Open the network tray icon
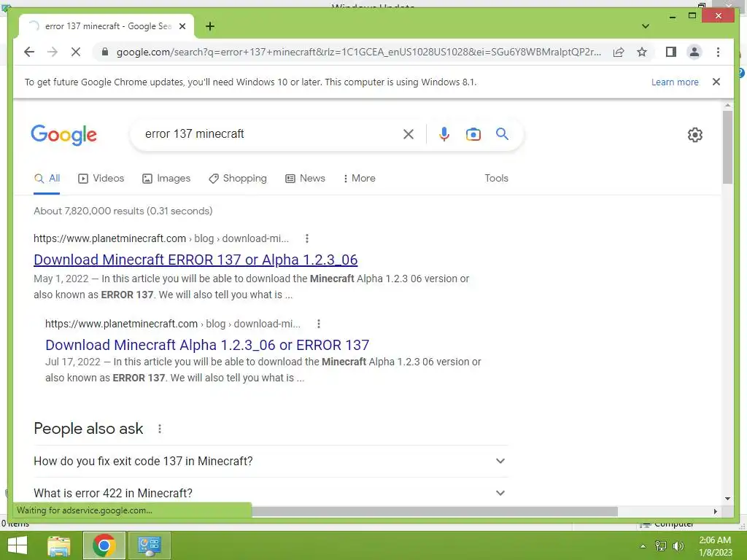Viewport: 747px width, 560px height. (x=661, y=546)
